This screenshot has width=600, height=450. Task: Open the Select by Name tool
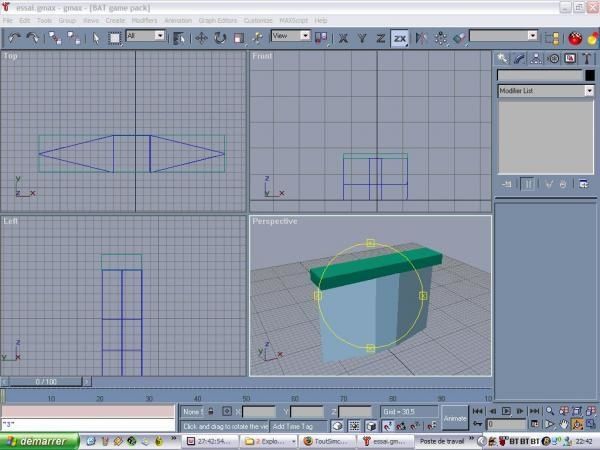point(179,38)
